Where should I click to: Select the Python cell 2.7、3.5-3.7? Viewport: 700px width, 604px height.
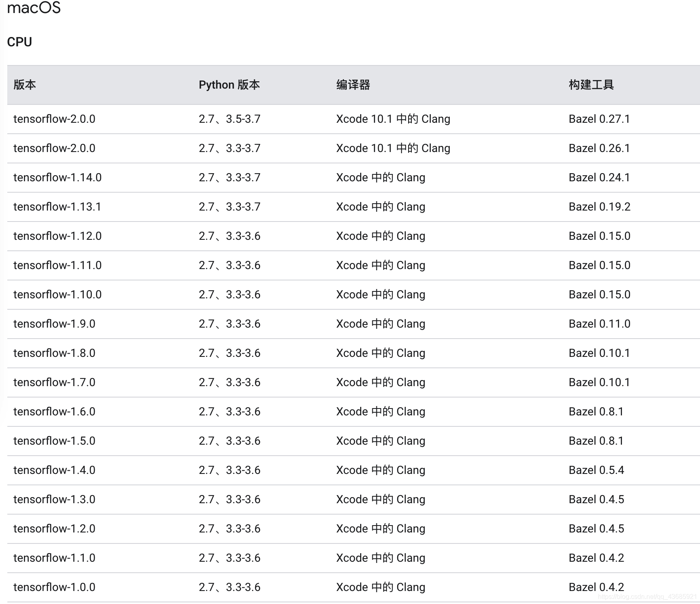coord(230,119)
